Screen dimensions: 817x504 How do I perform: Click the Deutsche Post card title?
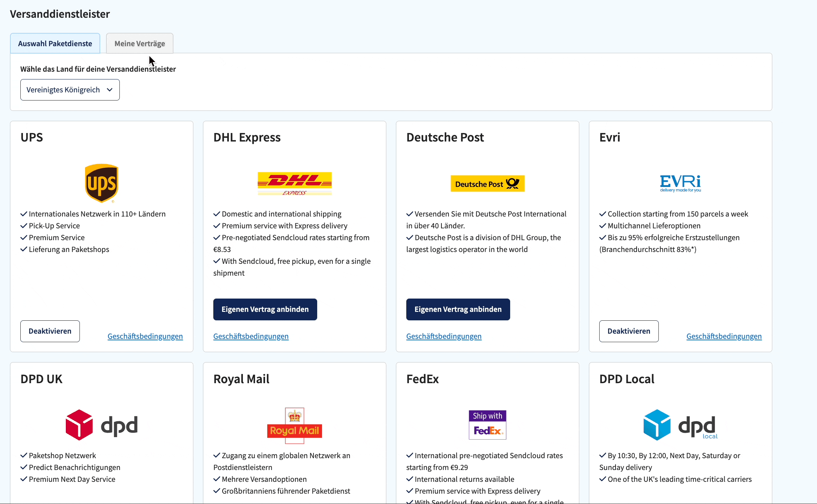(x=445, y=137)
